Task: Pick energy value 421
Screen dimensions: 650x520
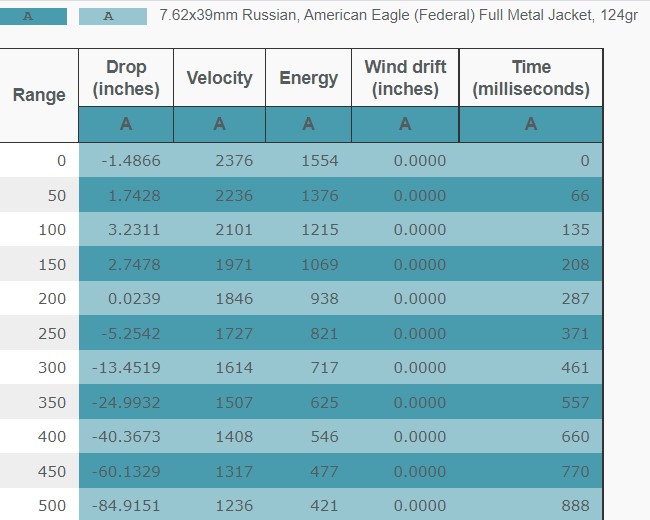Action: click(325, 505)
